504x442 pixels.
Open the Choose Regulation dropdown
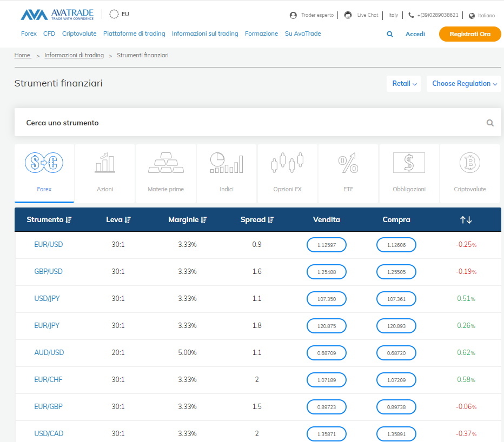pyautogui.click(x=464, y=84)
